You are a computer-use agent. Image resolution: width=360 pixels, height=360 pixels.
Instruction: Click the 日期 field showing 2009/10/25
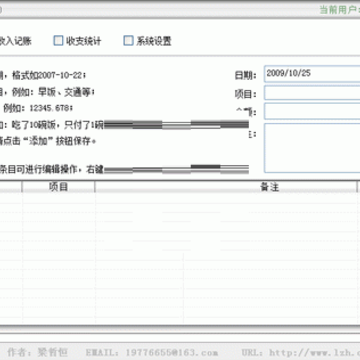pyautogui.click(x=312, y=74)
